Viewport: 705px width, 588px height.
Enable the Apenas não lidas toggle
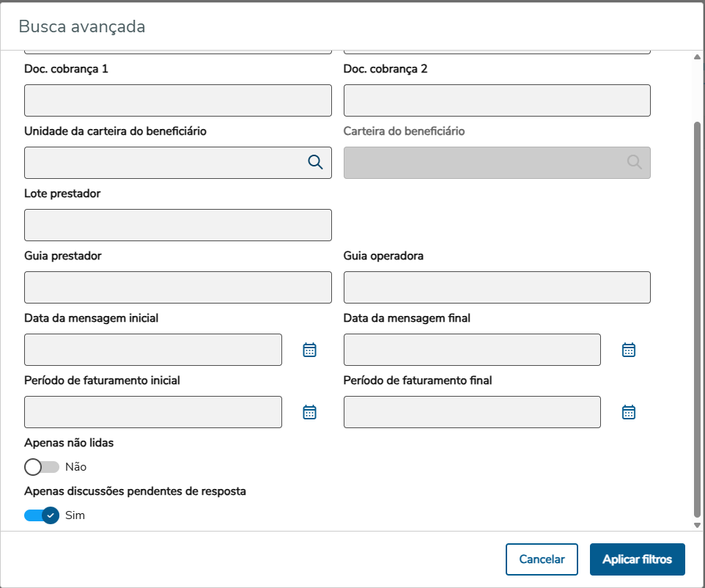(41, 467)
